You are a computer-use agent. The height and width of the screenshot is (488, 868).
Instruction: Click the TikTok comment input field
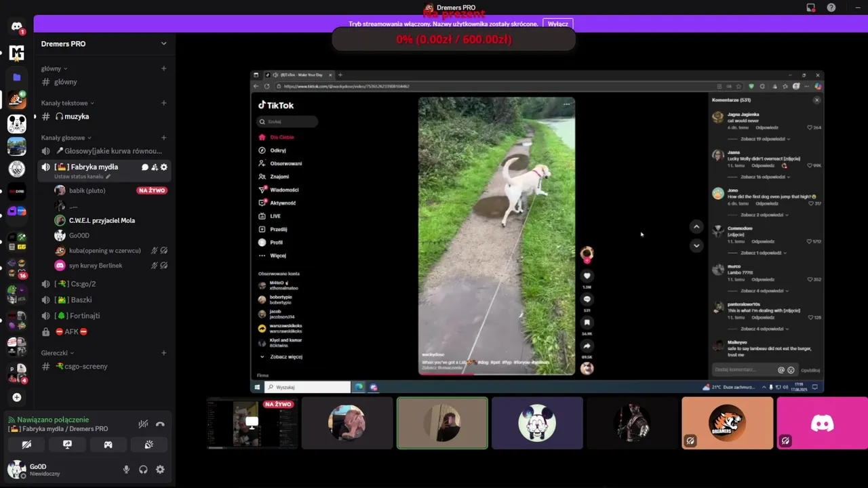click(744, 370)
